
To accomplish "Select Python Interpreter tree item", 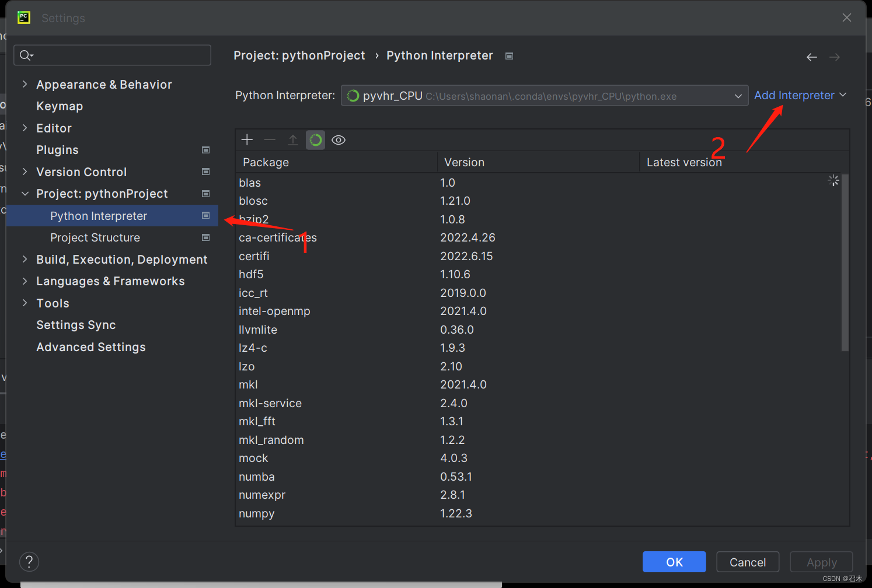I will coord(112,216).
